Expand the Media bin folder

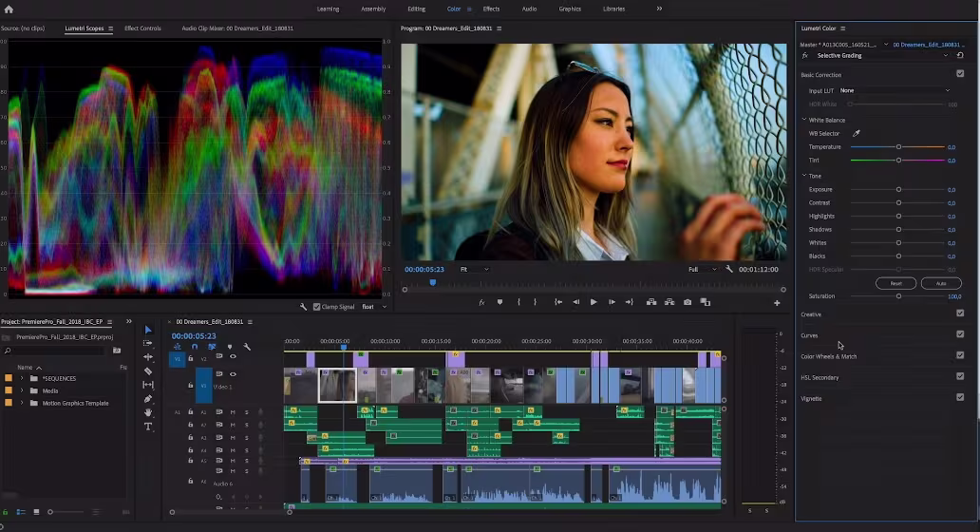pyautogui.click(x=22, y=390)
